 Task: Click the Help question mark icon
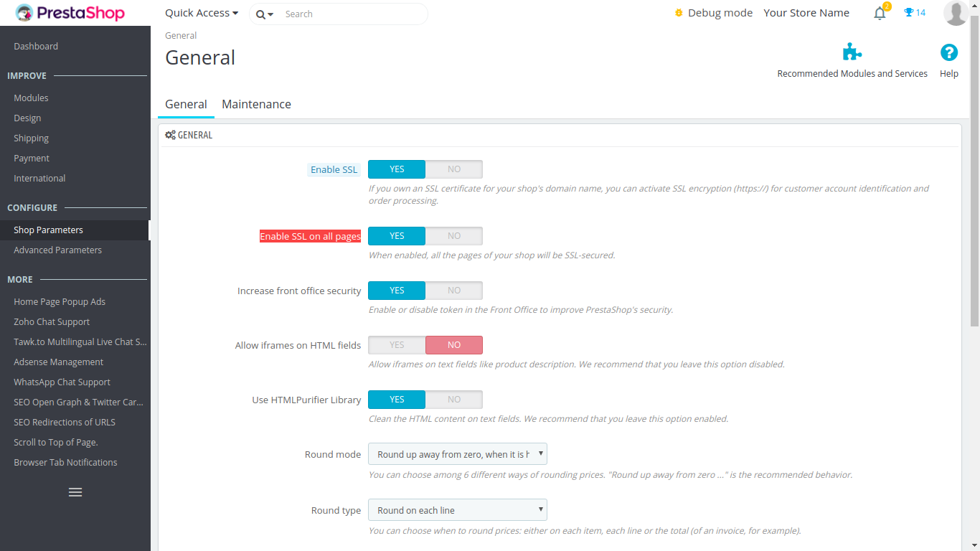click(948, 52)
